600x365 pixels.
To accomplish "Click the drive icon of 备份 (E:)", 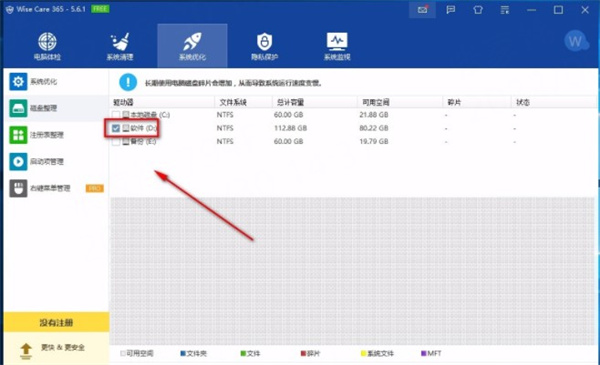I will [126, 142].
